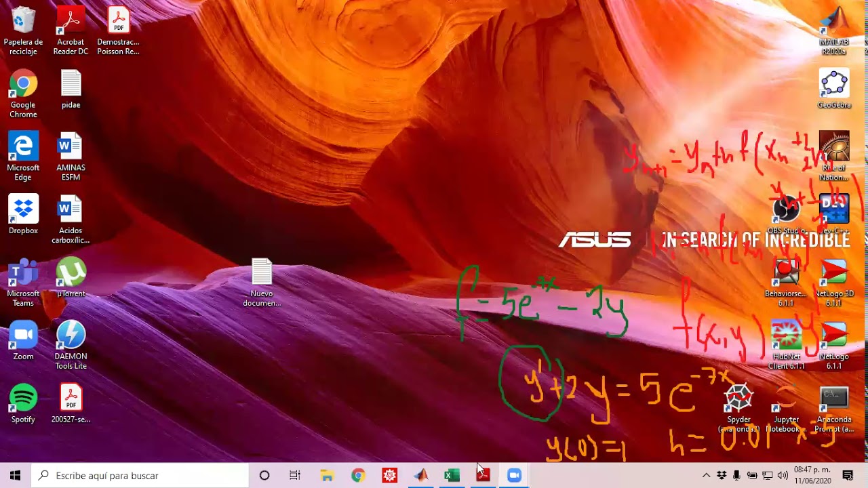
Task: Open the notifications action center
Action: coord(848,475)
